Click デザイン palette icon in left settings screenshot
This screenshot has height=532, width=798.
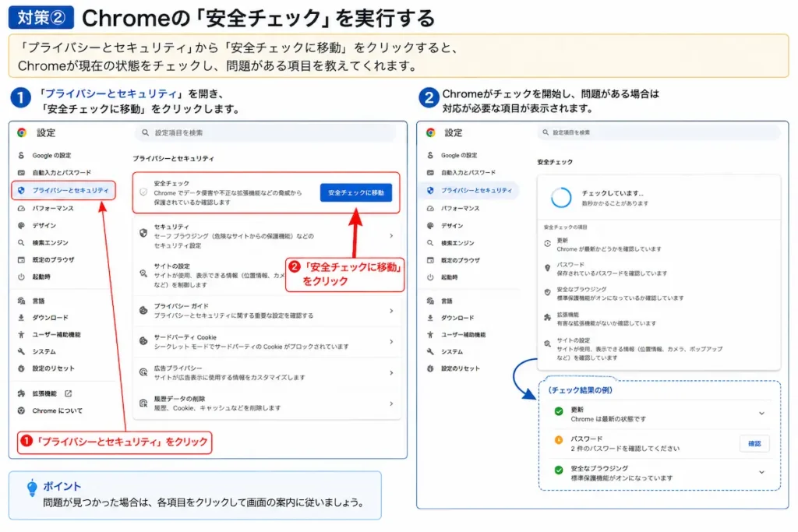(x=21, y=225)
